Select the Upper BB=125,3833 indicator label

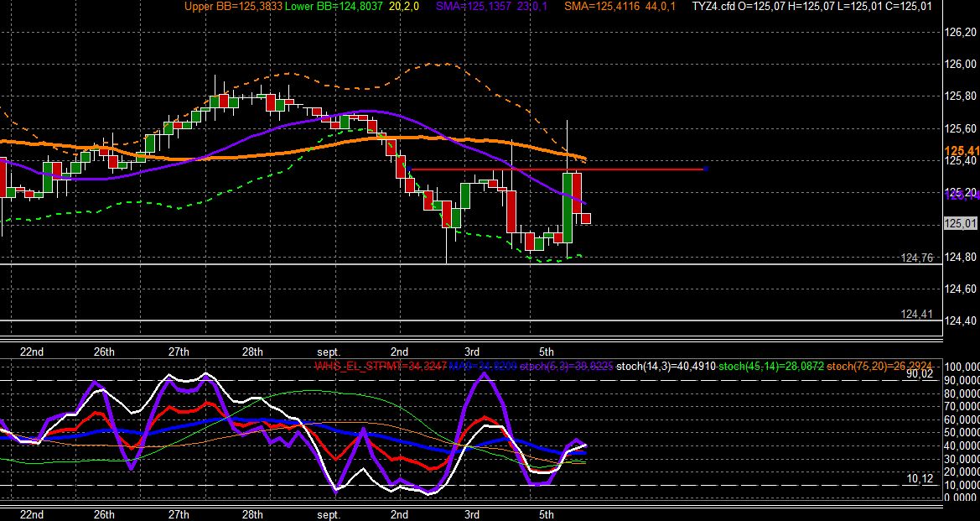pos(234,6)
